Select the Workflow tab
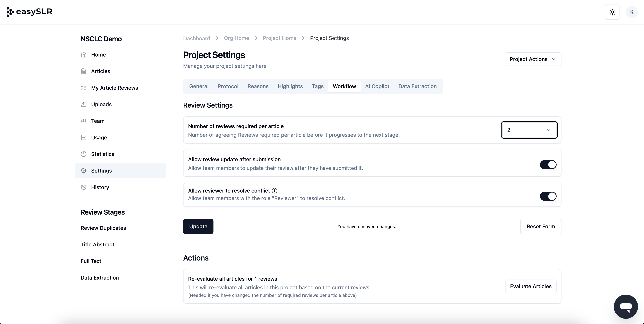The height and width of the screenshot is (324, 644). click(x=344, y=86)
